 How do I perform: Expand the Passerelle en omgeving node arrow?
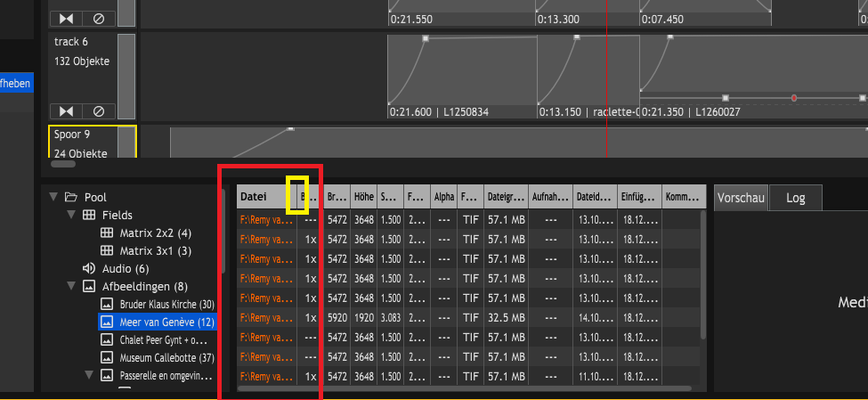89,375
